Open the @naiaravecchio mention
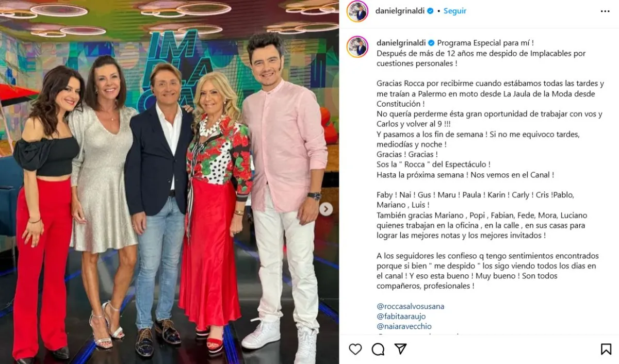This screenshot has width=619, height=364. [x=404, y=326]
